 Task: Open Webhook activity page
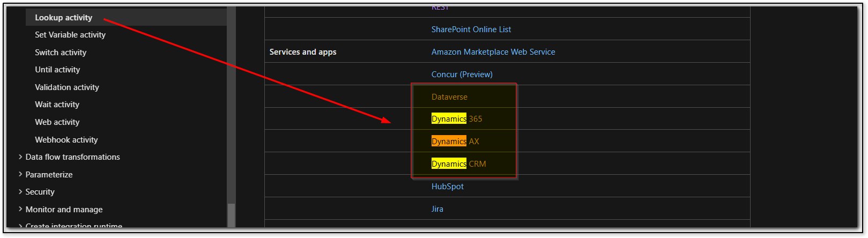[x=66, y=140]
